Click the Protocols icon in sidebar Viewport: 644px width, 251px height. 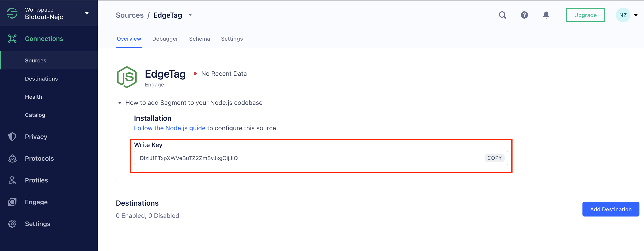coord(12,159)
